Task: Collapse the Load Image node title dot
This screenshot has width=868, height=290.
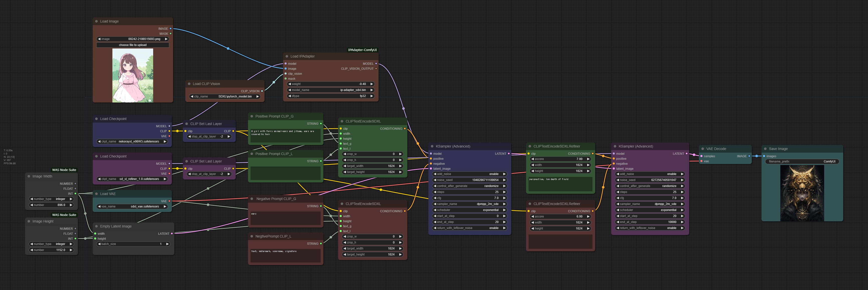Action: coord(96,21)
